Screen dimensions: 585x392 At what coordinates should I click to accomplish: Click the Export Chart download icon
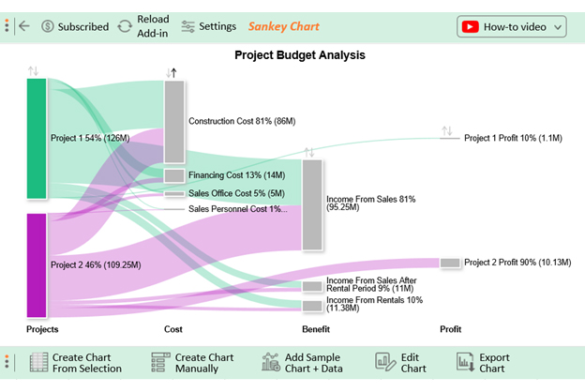[465, 363]
